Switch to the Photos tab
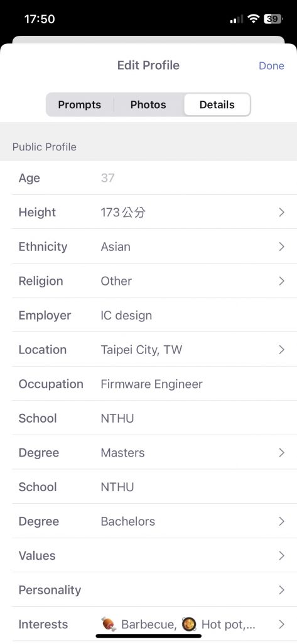297x644 pixels. (x=148, y=105)
